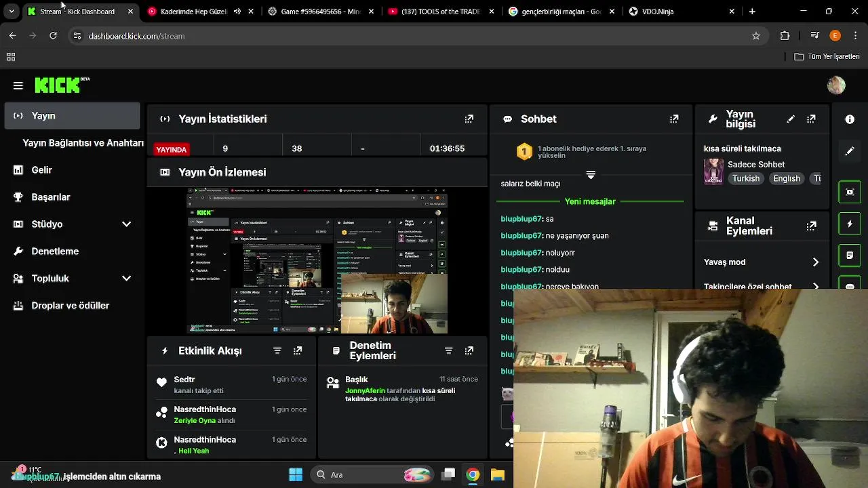This screenshot has height=488, width=868.
Task: Click the stream duration 01:36:55
Action: pyautogui.click(x=447, y=148)
